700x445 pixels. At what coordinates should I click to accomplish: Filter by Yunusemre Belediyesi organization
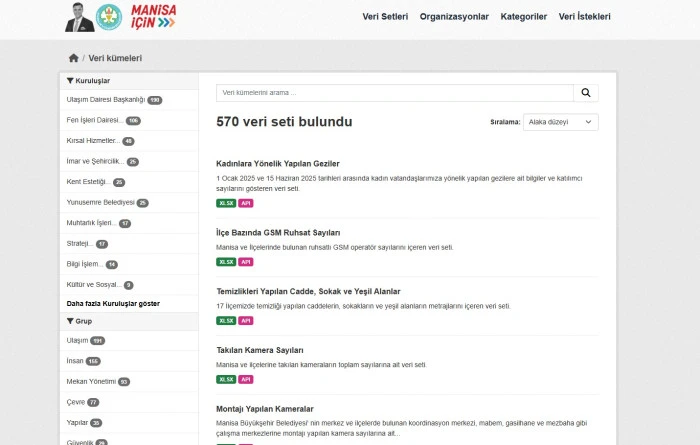pos(100,202)
